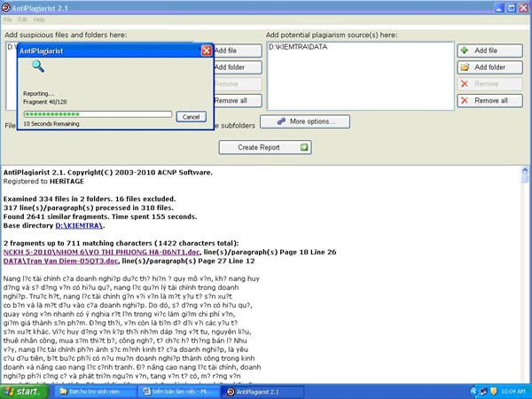
Task: Click the More options gear icon
Action: click(x=281, y=121)
